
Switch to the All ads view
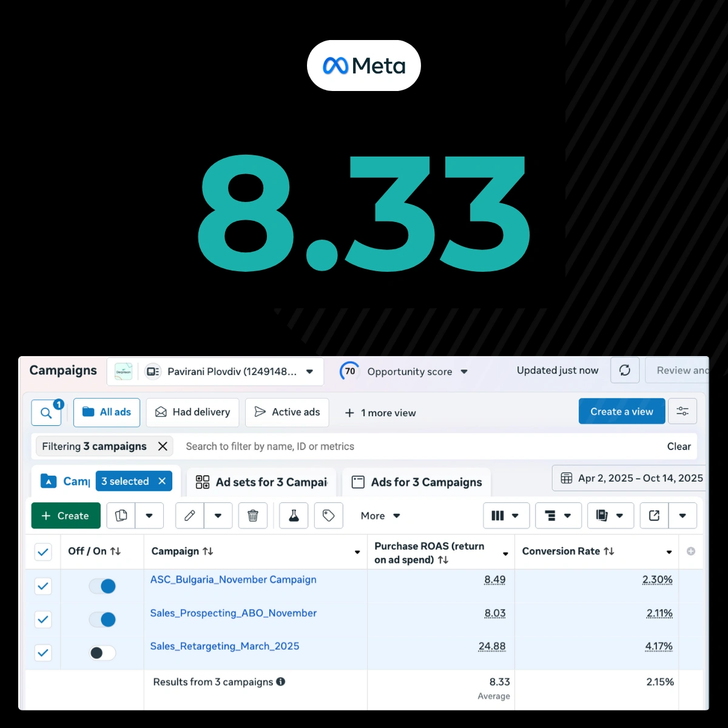coord(107,413)
